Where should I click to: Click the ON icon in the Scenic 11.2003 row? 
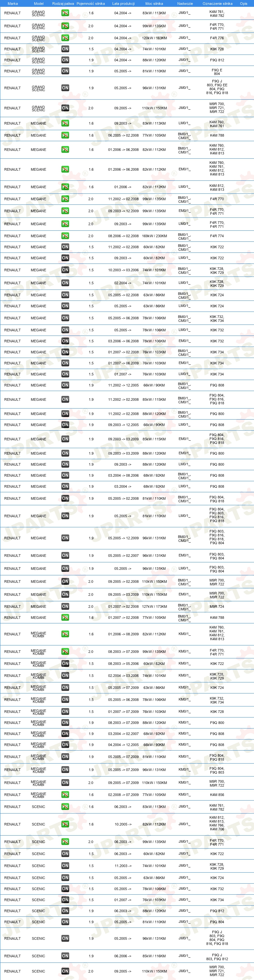[x=65, y=865]
